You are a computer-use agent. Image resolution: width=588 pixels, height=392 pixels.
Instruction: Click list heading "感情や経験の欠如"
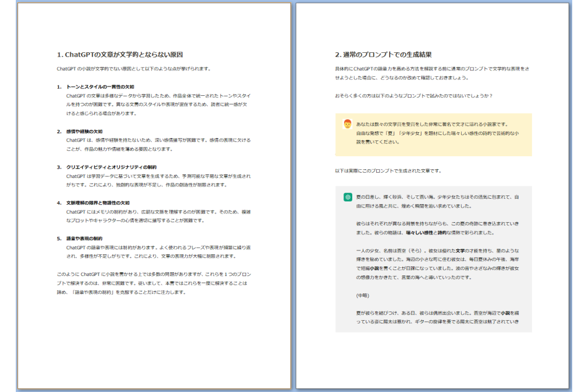pos(84,131)
